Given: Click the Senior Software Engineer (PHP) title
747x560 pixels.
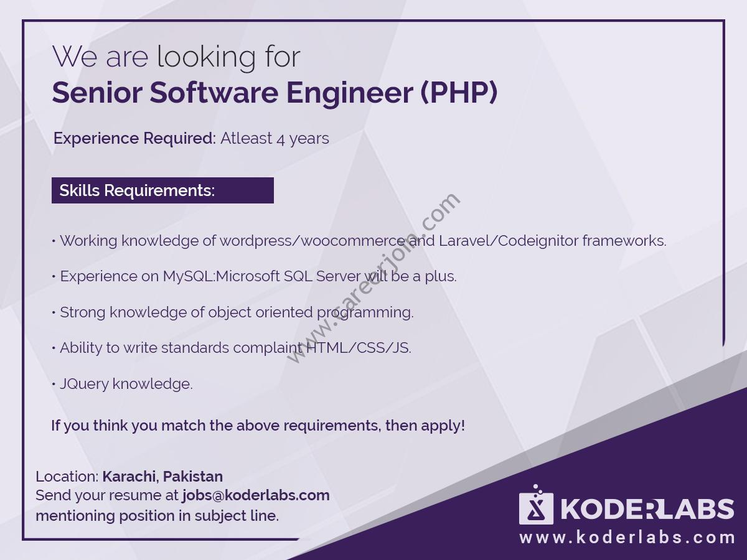Looking at the screenshot, I should click(x=275, y=93).
